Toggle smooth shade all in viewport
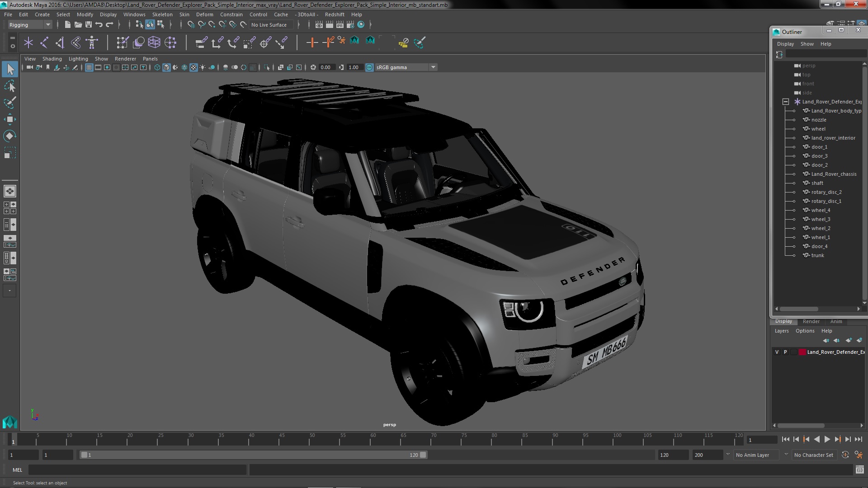Screen dimensions: 868x488 pos(166,67)
